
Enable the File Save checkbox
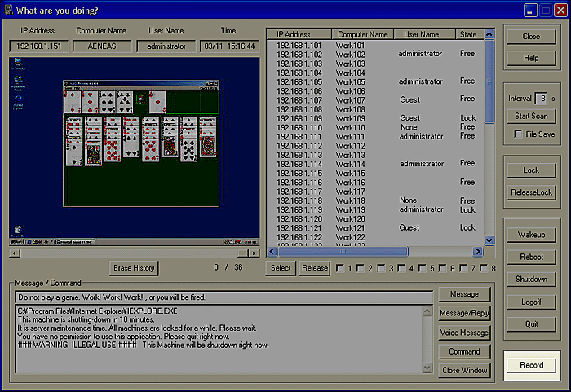pyautogui.click(x=518, y=134)
